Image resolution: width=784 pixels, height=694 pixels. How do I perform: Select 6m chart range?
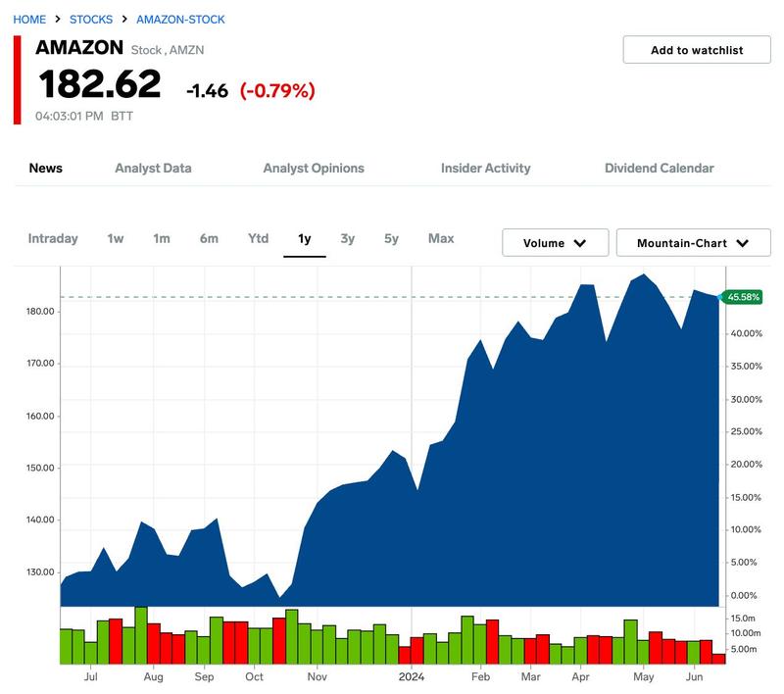(x=209, y=238)
